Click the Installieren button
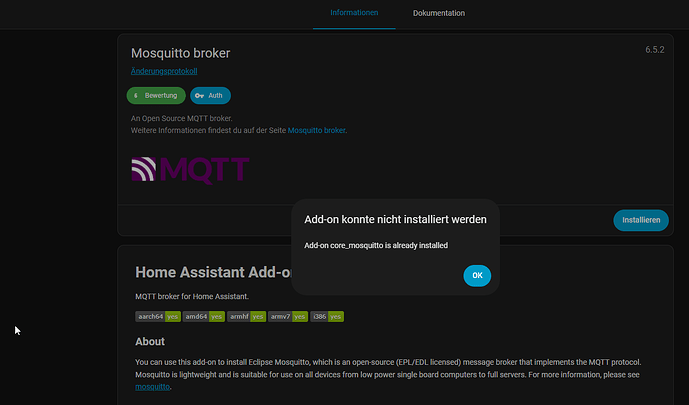This screenshot has height=405, width=689. click(641, 220)
